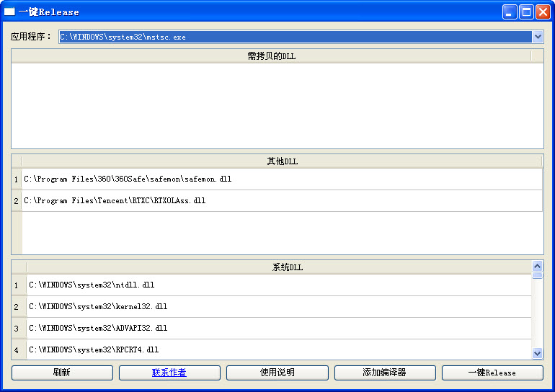Open the 联系作者 link
Image resolution: width=555 pixels, height=392 pixels.
[169, 373]
